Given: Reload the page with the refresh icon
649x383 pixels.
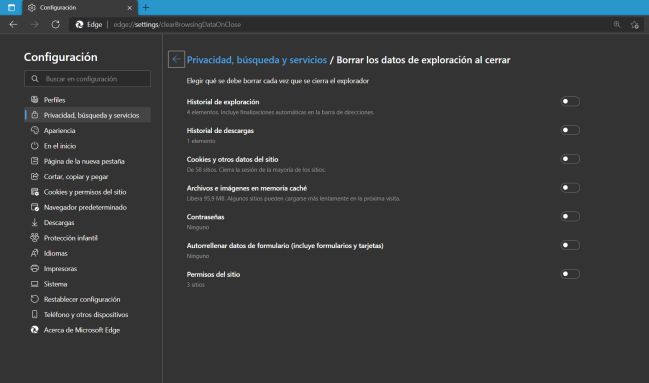Looking at the screenshot, I should point(55,24).
